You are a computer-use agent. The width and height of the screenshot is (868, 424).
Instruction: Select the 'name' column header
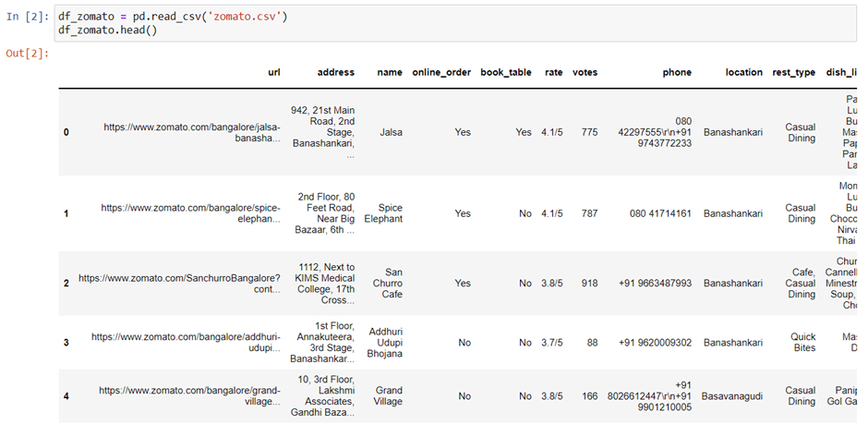coord(390,72)
